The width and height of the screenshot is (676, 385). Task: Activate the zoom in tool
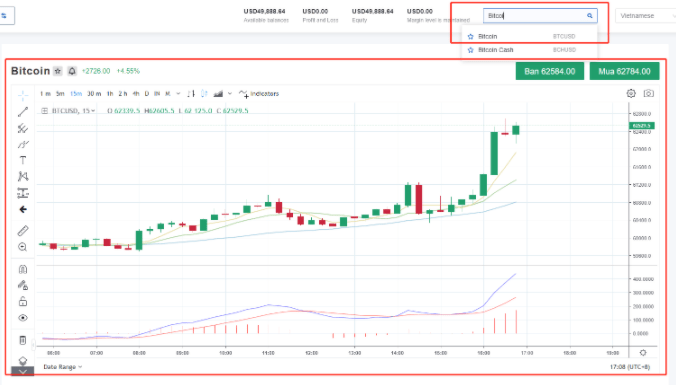pyautogui.click(x=23, y=247)
